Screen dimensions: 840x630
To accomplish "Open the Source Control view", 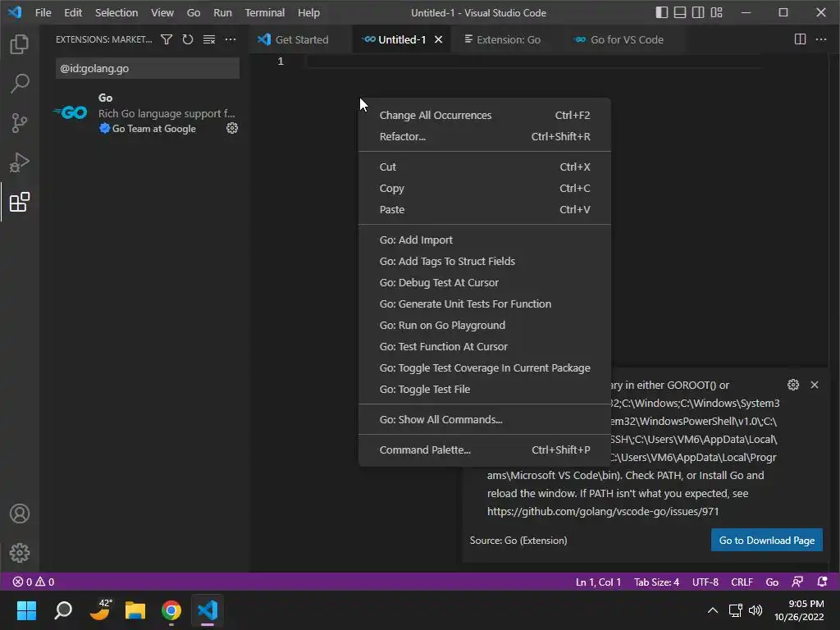I will (20, 123).
